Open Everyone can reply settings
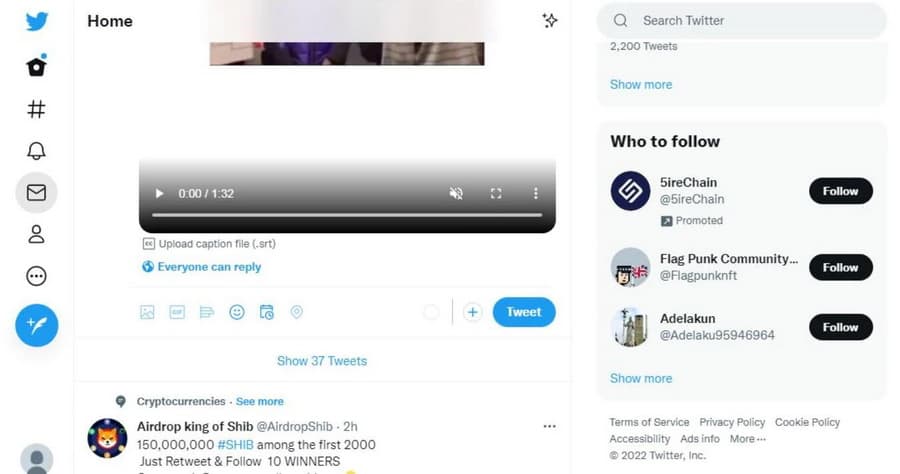Image resolution: width=900 pixels, height=474 pixels. [x=202, y=267]
